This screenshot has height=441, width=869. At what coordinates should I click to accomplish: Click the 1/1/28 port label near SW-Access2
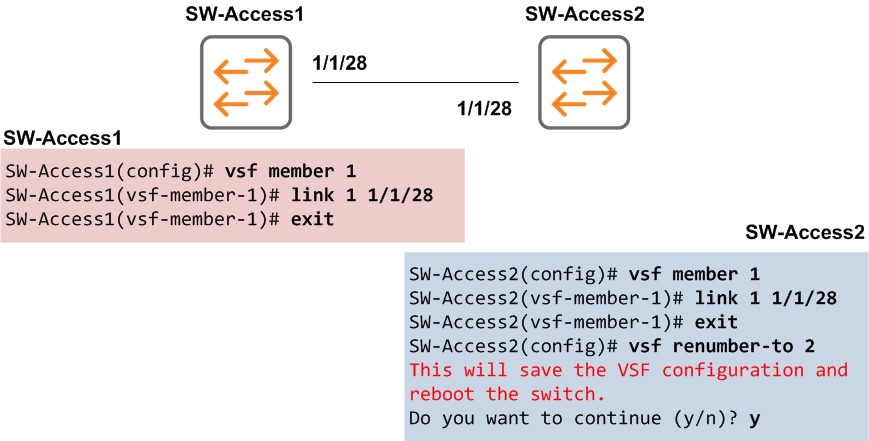[x=483, y=107]
